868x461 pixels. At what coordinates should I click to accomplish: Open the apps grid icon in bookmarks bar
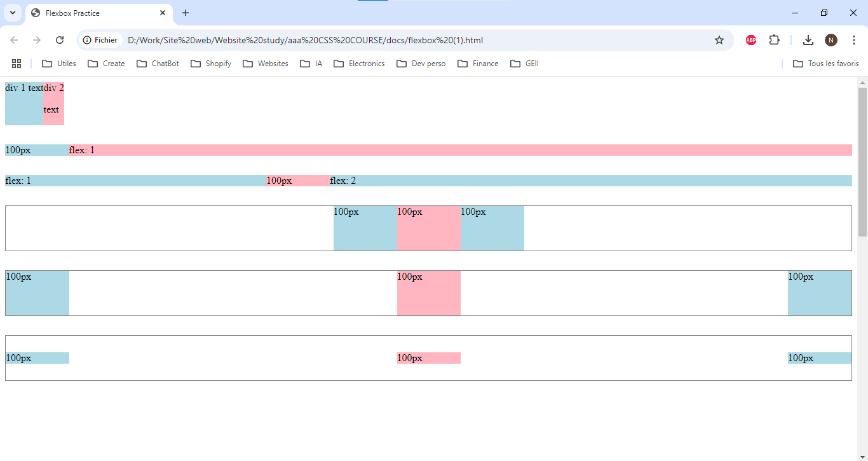coord(17,64)
